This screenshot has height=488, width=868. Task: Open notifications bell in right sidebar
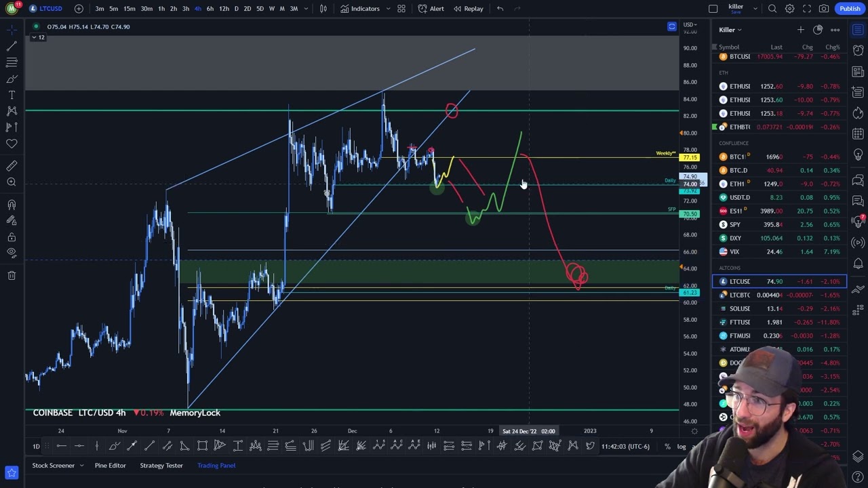tap(858, 264)
